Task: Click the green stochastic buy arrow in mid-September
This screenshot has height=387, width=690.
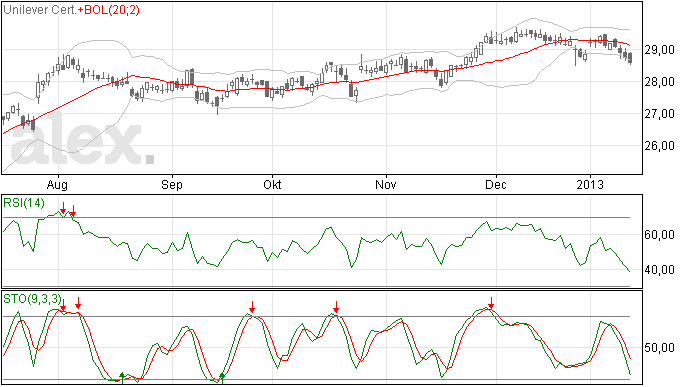Action: [222, 378]
